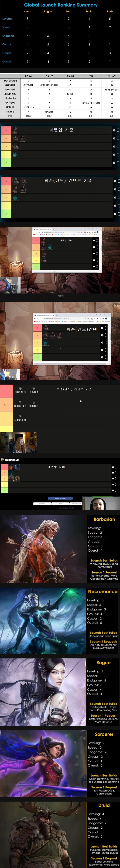Move S row down in full-width 최종(엔드) 컨텐츠 기준 list
This screenshot has height=868, width=120.
click(x=118, y=183)
